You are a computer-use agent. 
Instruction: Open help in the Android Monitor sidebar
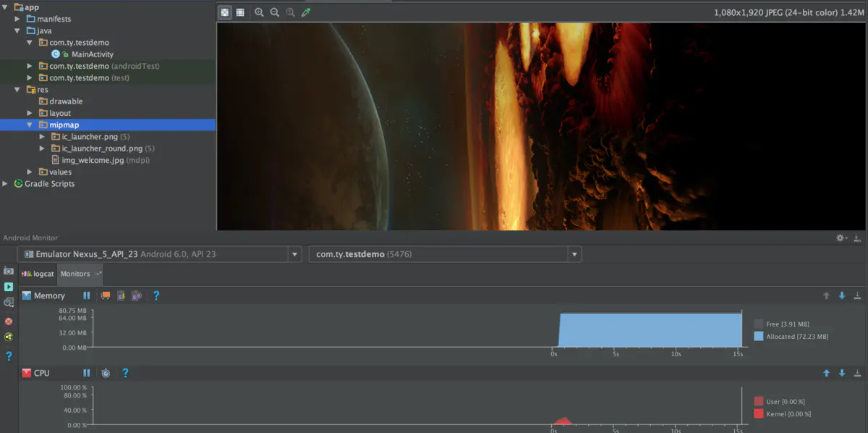[x=9, y=356]
